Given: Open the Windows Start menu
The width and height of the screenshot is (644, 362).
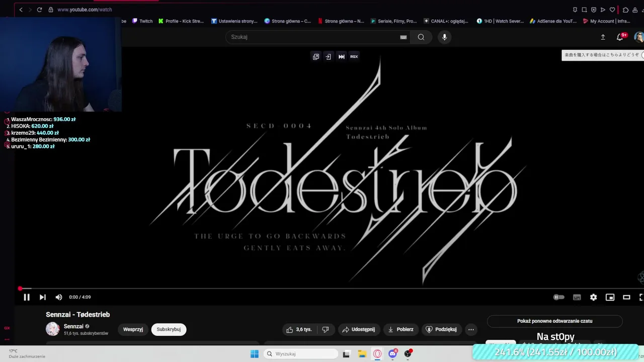Looking at the screenshot, I should pyautogui.click(x=255, y=354).
